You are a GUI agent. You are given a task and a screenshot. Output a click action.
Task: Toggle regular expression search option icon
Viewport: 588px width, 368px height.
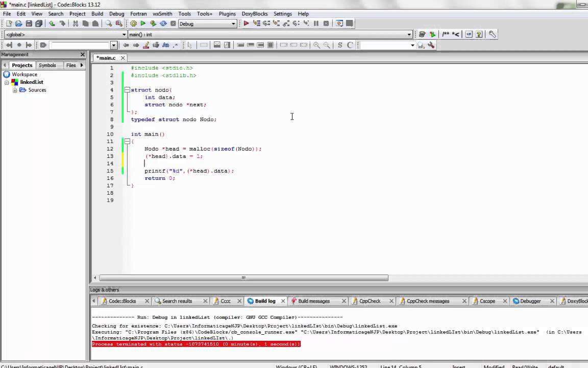pyautogui.click(x=176, y=45)
